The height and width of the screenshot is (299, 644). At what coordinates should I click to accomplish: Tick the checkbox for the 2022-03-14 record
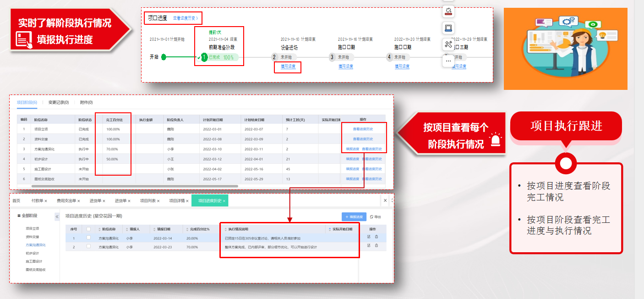coord(88,237)
